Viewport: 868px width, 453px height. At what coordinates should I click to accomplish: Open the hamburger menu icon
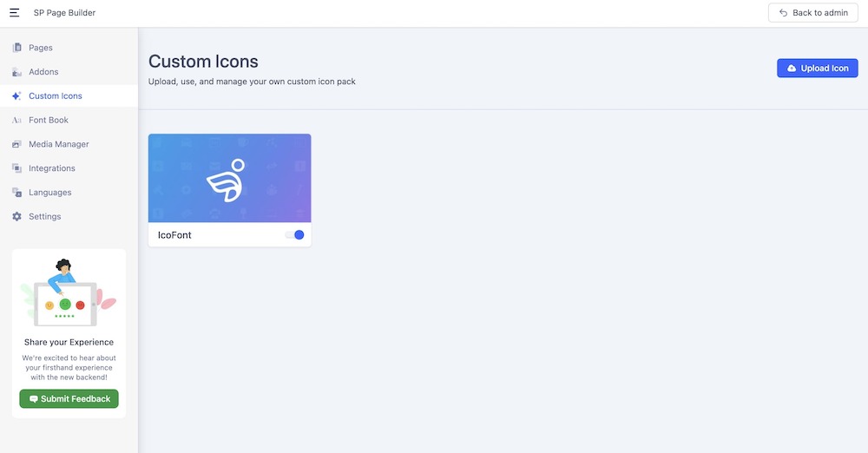(x=14, y=13)
